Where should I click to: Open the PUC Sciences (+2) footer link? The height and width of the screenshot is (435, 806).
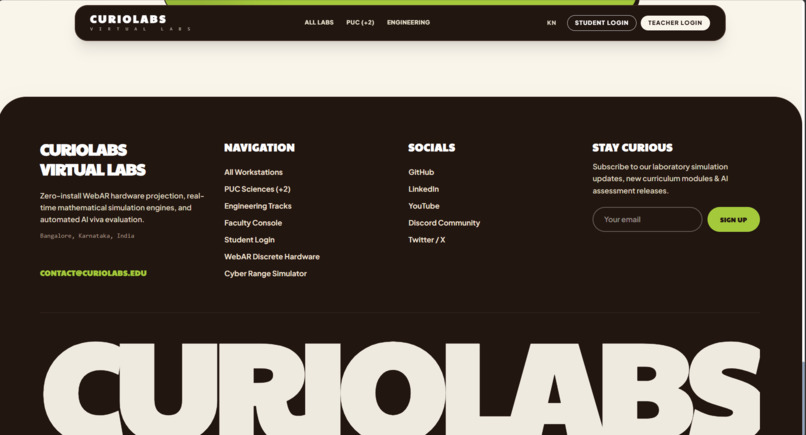pyautogui.click(x=257, y=189)
